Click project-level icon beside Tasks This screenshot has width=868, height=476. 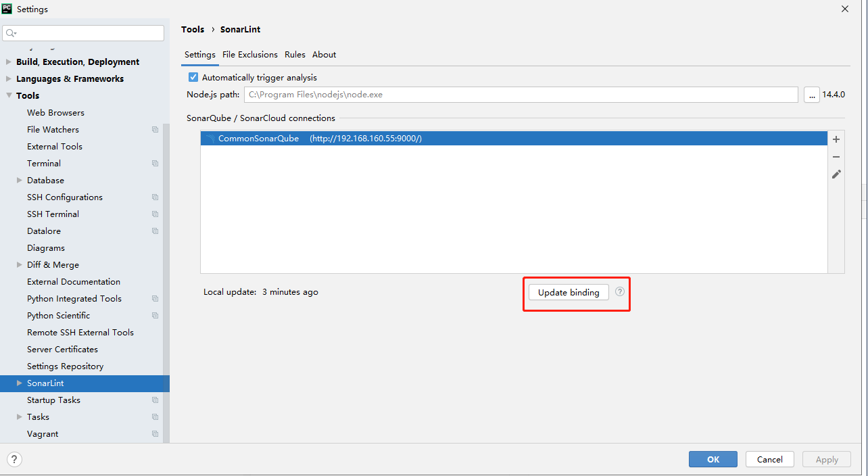(x=155, y=417)
